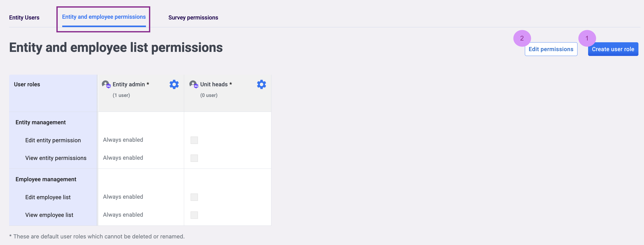Open the Survey permissions tab
Image resolution: width=644 pixels, height=245 pixels.
[x=193, y=17]
